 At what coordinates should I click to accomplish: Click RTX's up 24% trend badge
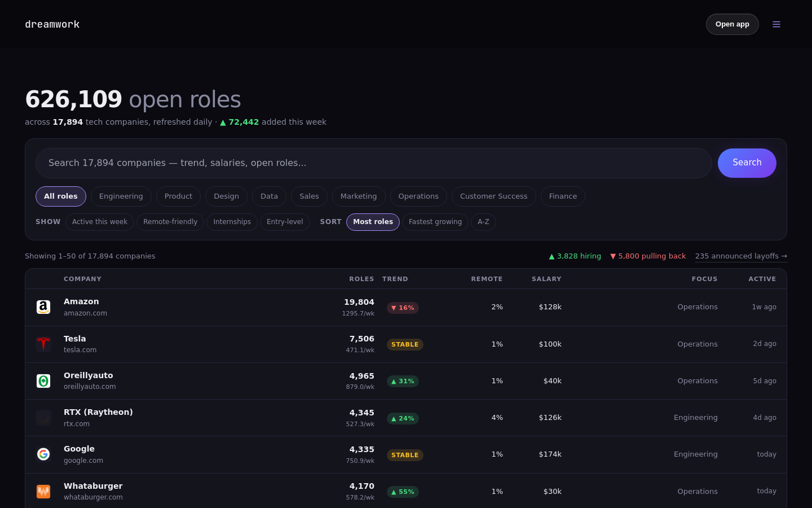(403, 418)
